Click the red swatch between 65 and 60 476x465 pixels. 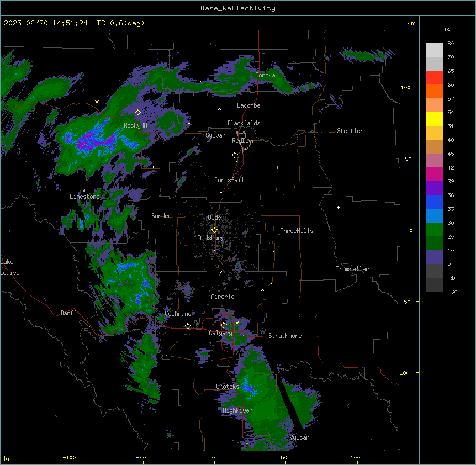pyautogui.click(x=434, y=78)
